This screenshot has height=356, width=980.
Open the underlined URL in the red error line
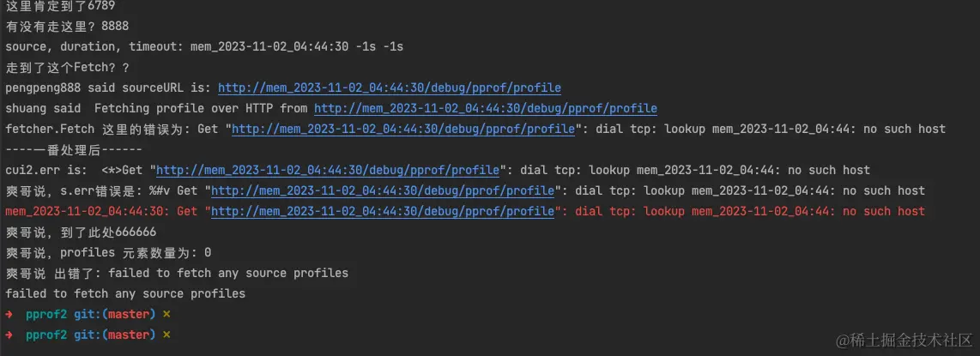(383, 211)
